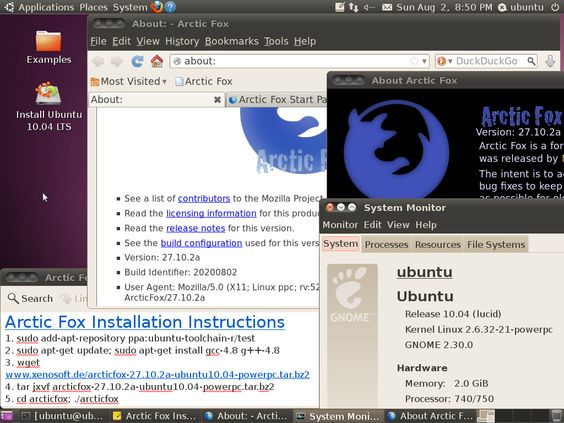Open the Most Visited bookmarks dropdown

pyautogui.click(x=129, y=81)
